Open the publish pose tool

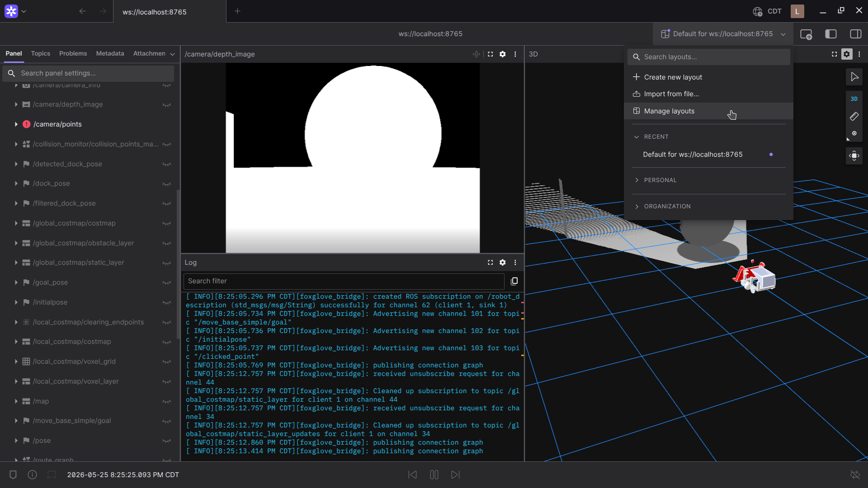854,134
